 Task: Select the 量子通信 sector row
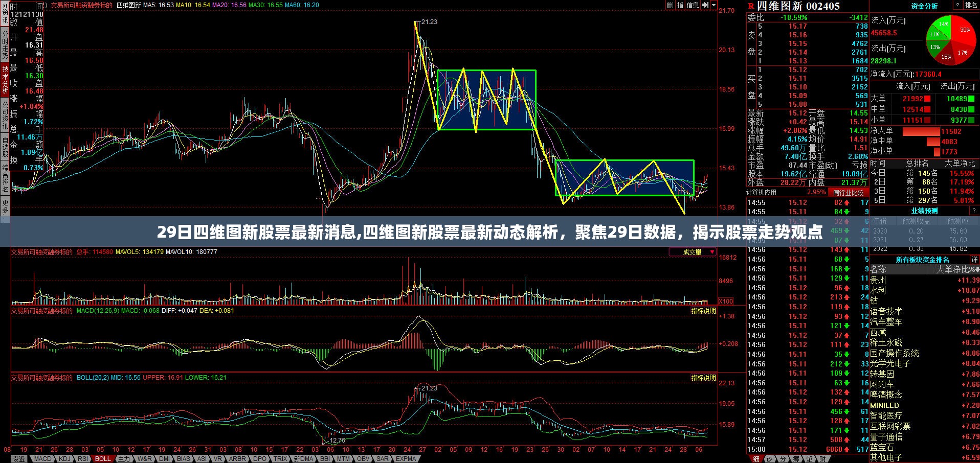click(925, 437)
